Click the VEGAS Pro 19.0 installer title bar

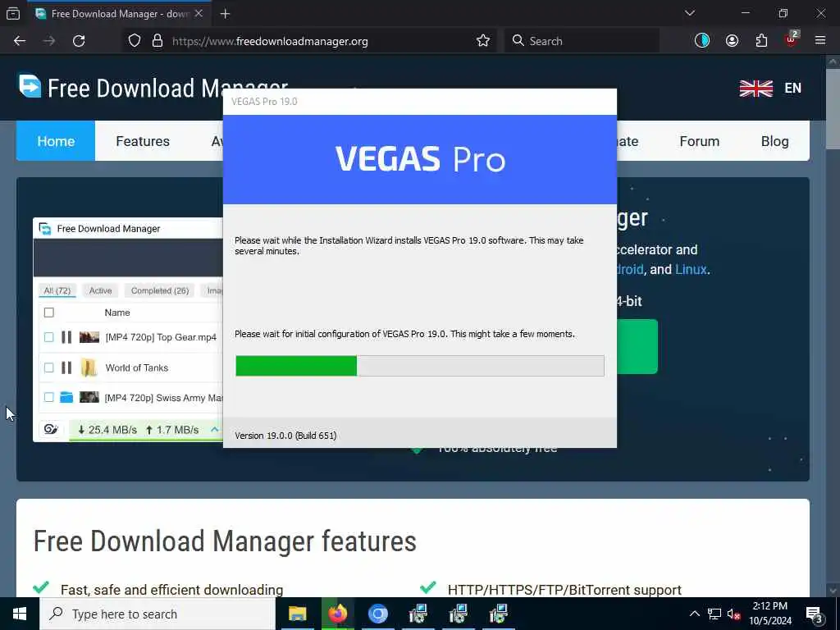point(420,102)
